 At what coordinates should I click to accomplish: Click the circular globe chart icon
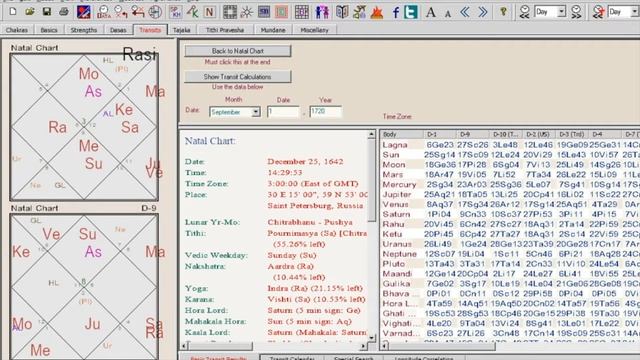[x=155, y=12]
